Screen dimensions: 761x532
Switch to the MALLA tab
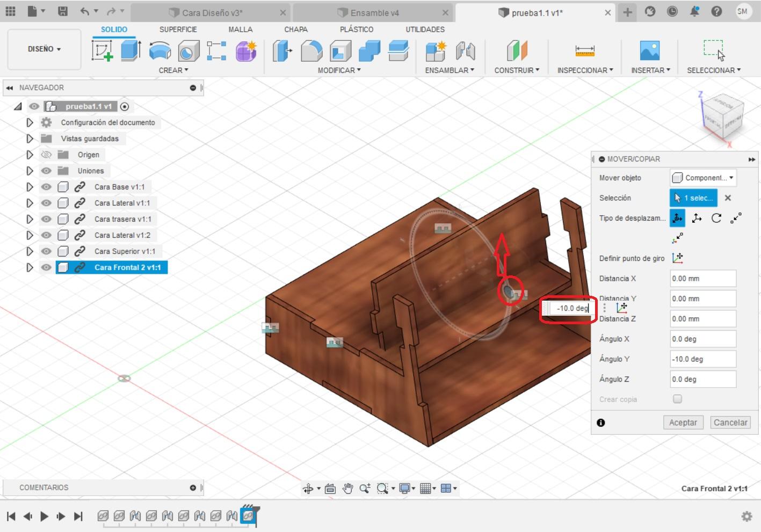(241, 30)
